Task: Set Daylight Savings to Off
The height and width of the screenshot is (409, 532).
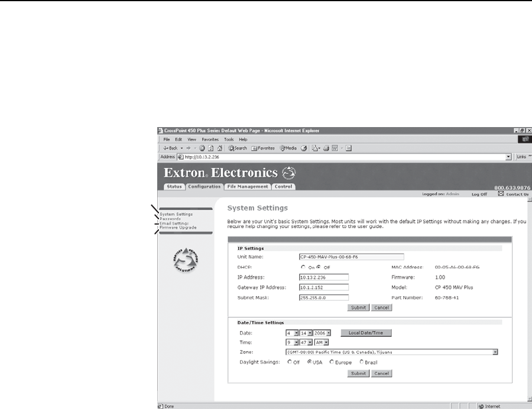Action: click(290, 362)
